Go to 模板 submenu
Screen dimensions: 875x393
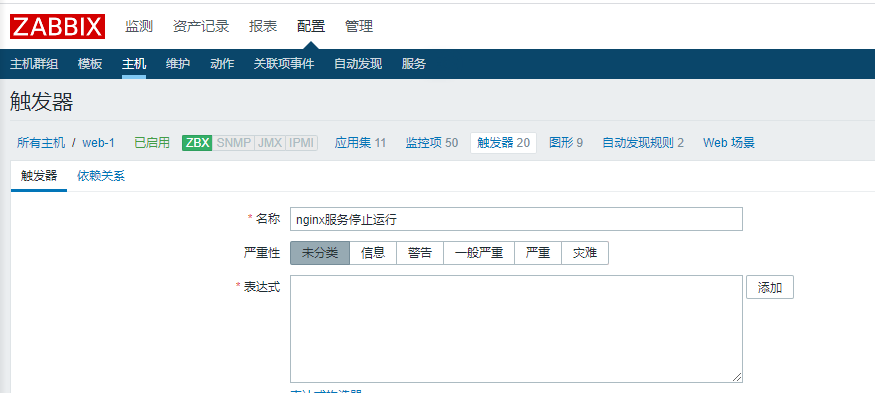click(x=90, y=64)
